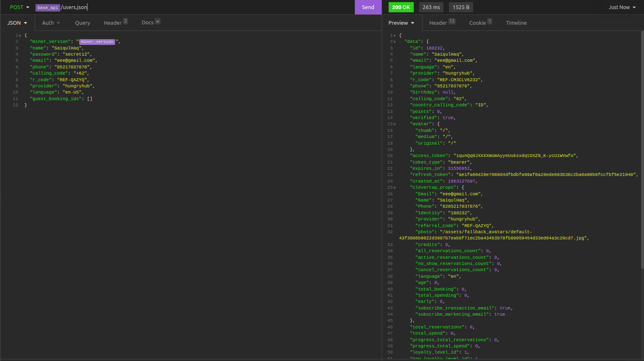Click the 200 OK status badge

tap(401, 7)
